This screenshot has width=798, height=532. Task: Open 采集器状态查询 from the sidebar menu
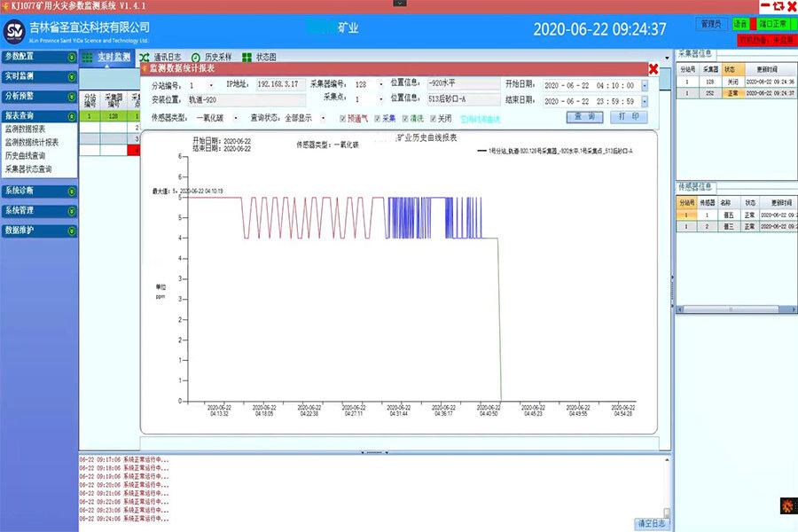click(28, 168)
